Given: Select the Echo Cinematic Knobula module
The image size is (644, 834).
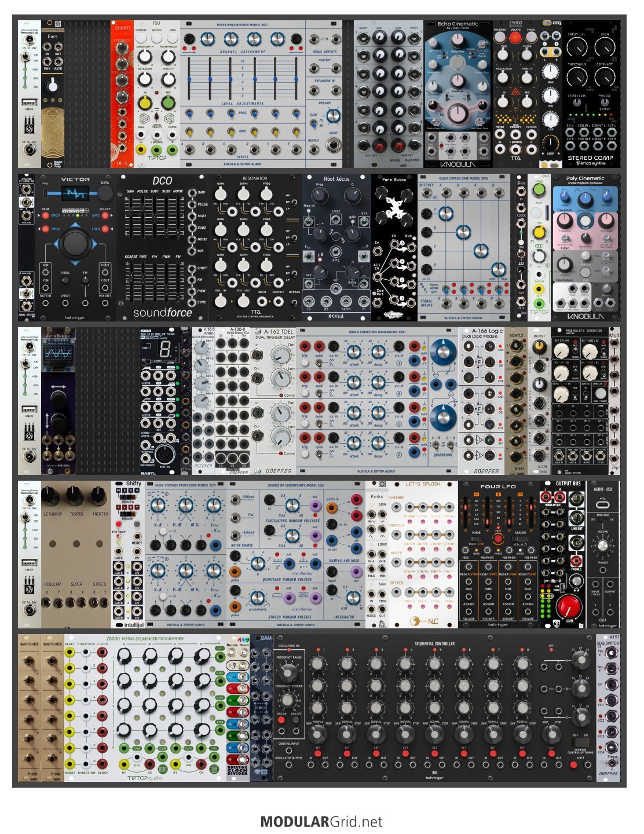Looking at the screenshot, I should click(458, 94).
